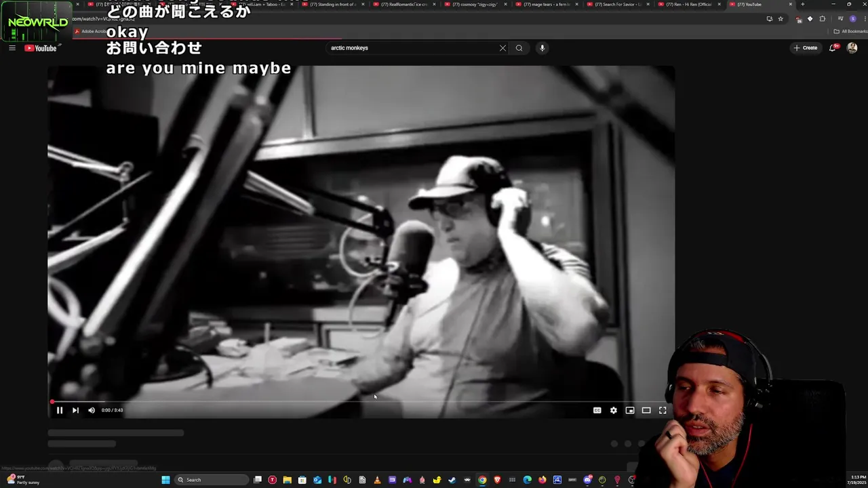This screenshot has width=868, height=488.
Task: Toggle closed captions (CC) on the player
Action: click(597, 410)
